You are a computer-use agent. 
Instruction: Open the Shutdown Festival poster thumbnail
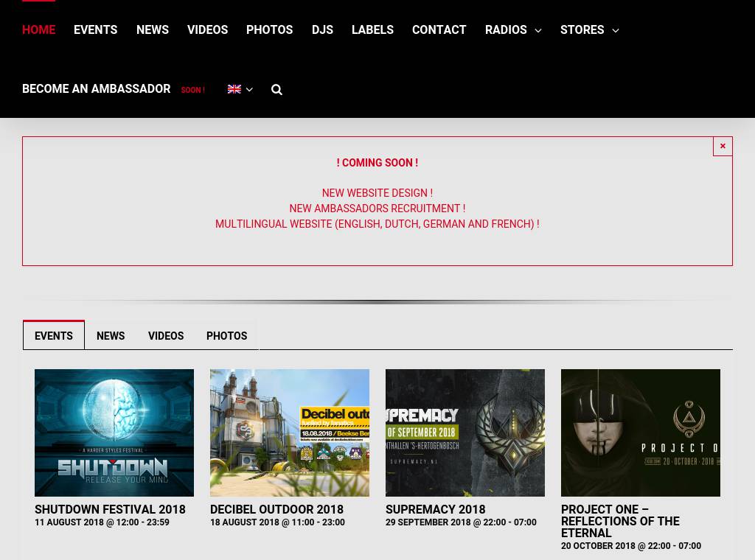[x=114, y=433]
